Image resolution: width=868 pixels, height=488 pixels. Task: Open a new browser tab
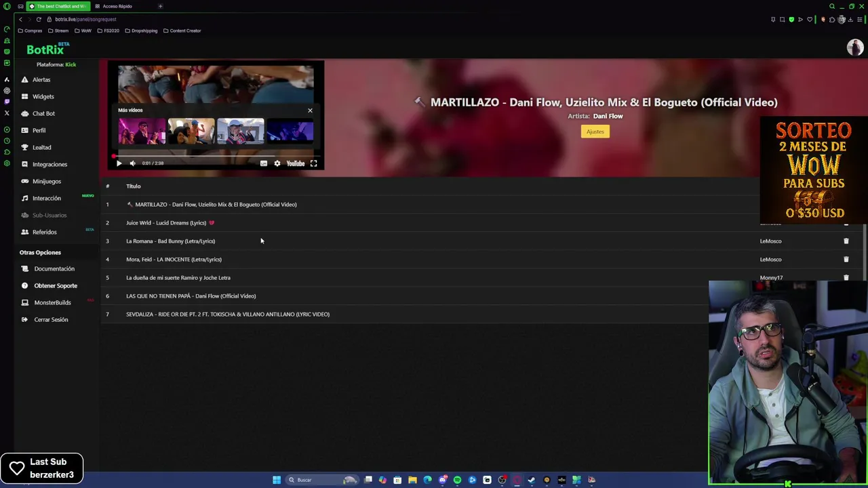pyautogui.click(x=160, y=6)
